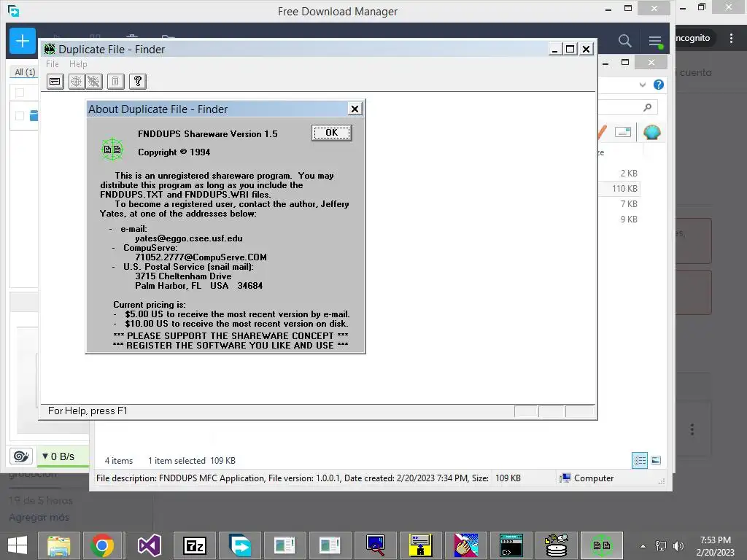
Task: Click the yates@eggo.csee.usf.edu email text
Action: (189, 238)
